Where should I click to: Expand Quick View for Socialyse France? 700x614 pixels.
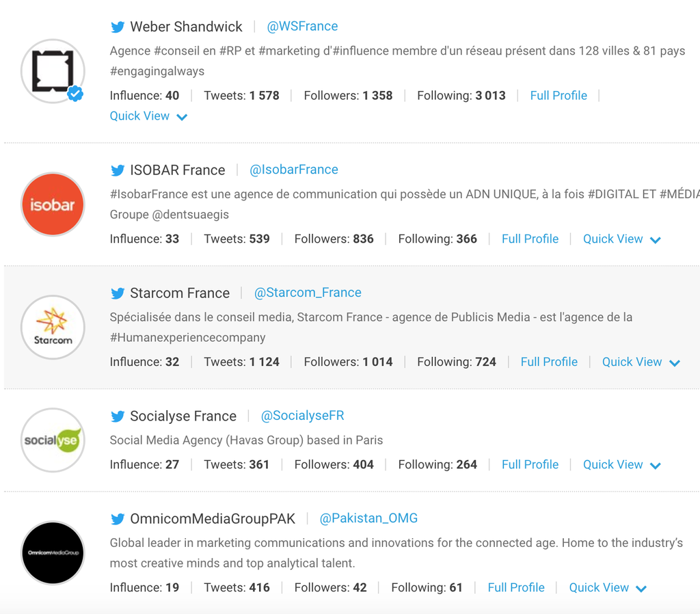pos(621,465)
